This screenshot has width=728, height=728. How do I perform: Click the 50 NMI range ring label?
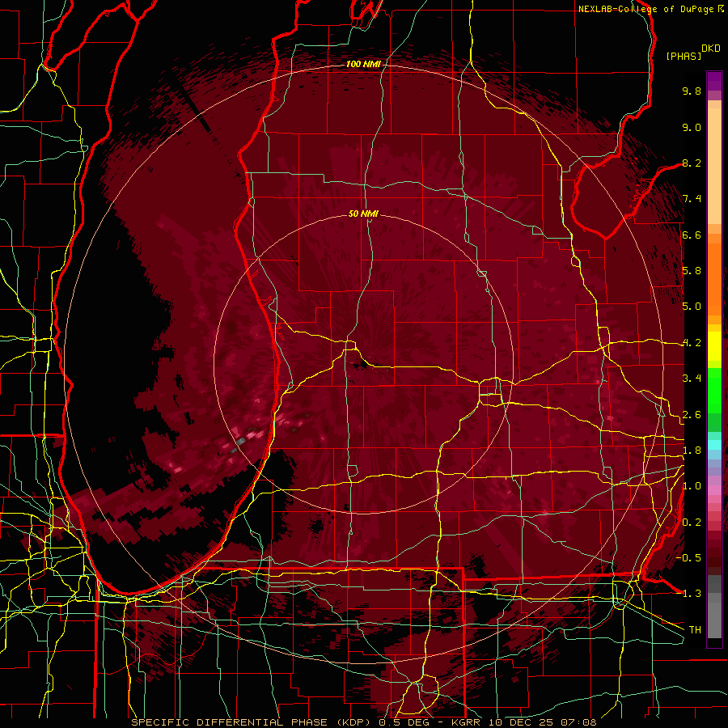363,214
